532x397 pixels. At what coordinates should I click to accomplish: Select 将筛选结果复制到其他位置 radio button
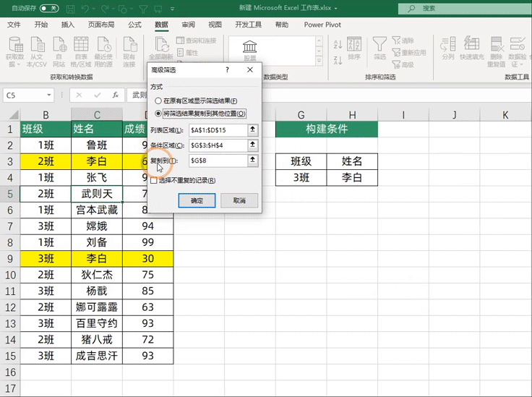pyautogui.click(x=158, y=114)
